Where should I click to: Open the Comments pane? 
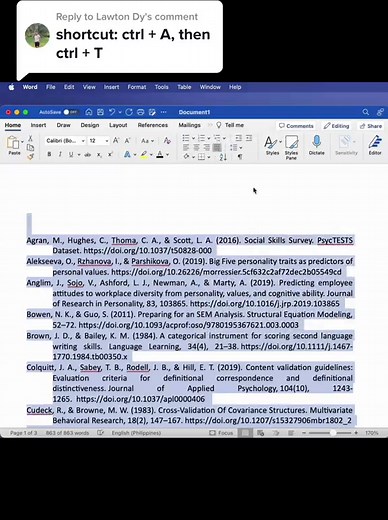296,126
